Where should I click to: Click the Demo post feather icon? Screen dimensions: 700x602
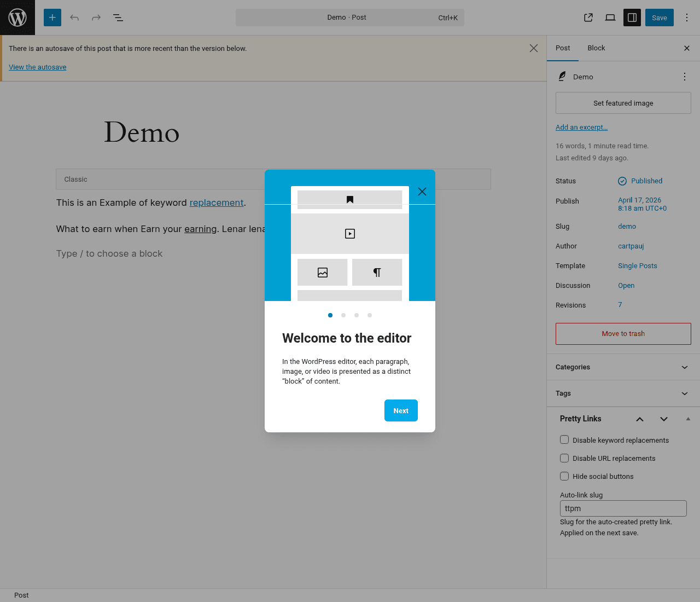(562, 77)
